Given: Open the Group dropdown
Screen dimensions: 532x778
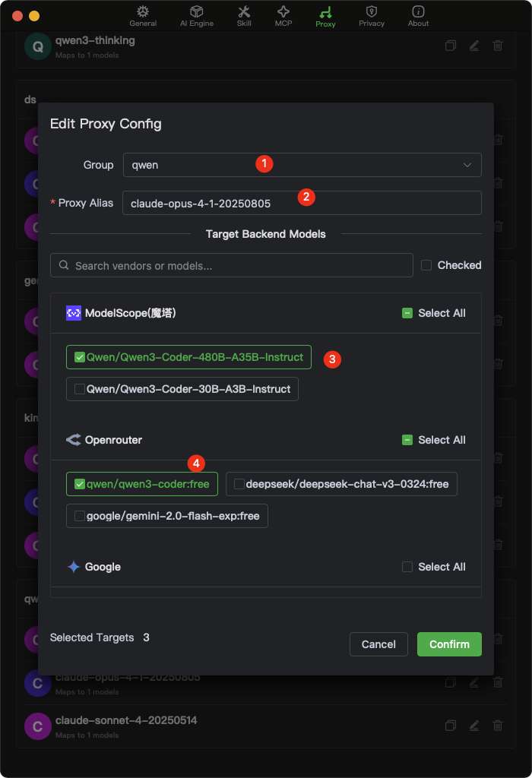Looking at the screenshot, I should pos(301,164).
